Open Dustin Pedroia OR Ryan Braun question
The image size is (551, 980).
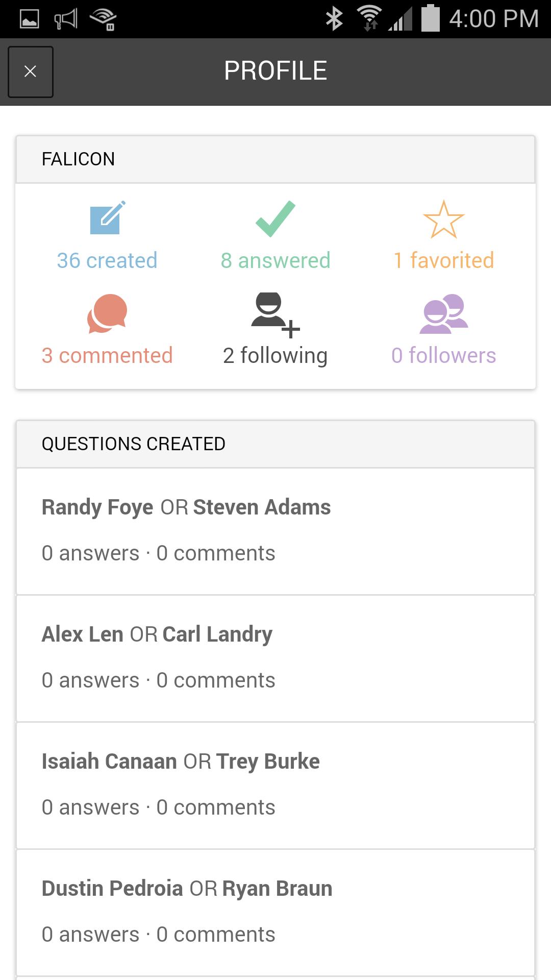[275, 913]
